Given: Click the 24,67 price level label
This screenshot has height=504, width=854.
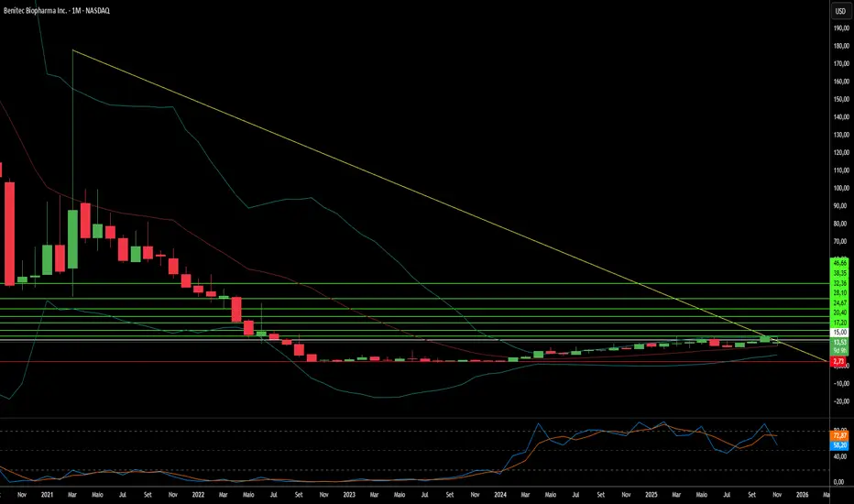Looking at the screenshot, I should pyautogui.click(x=838, y=302).
